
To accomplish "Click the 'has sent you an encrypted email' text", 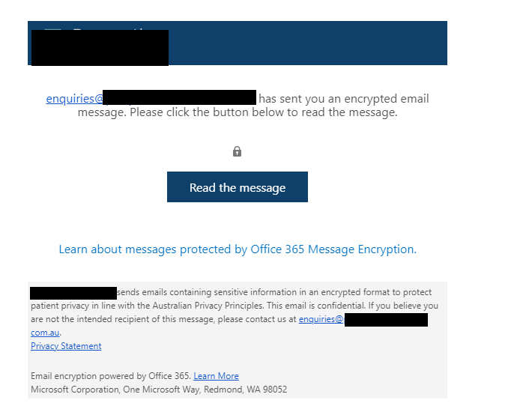I will point(343,99).
